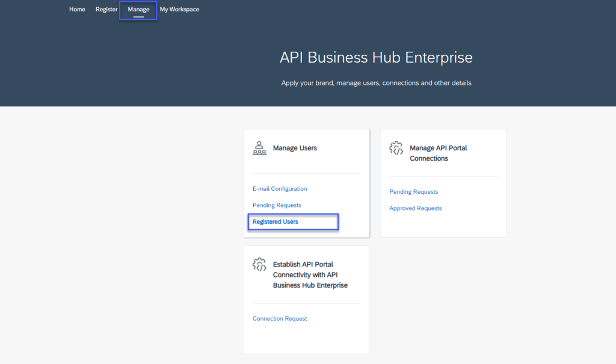This screenshot has width=616, height=364.
Task: Click the subtitle text about applying your brand
Action: pyautogui.click(x=376, y=83)
